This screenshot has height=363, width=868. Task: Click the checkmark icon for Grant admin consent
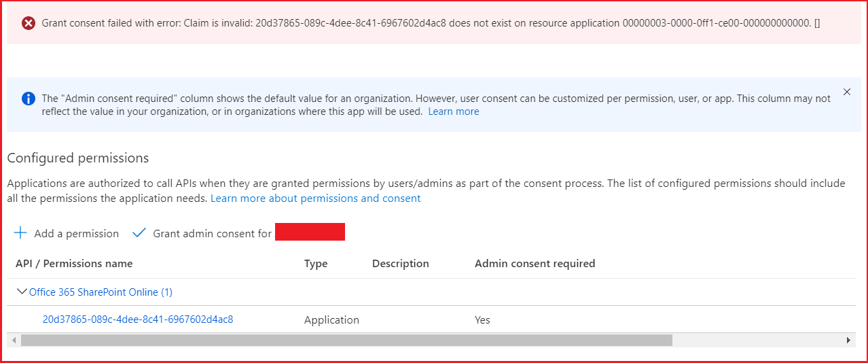[139, 233]
